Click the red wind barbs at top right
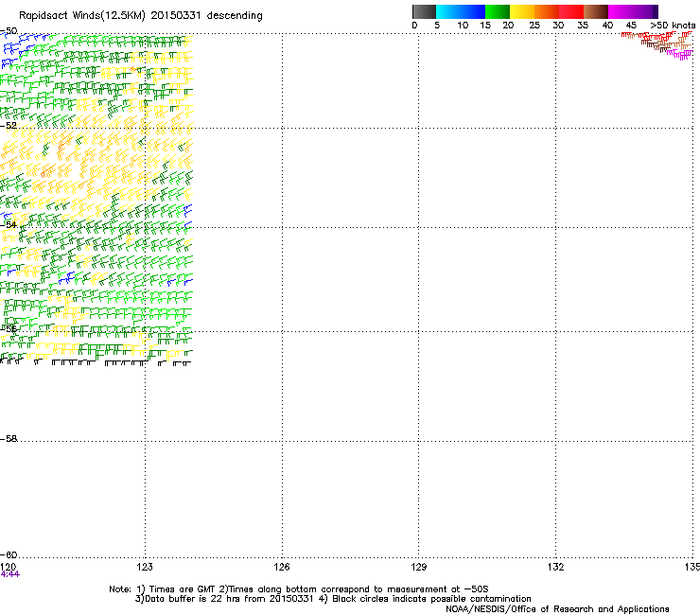The image size is (700, 615). (656, 36)
